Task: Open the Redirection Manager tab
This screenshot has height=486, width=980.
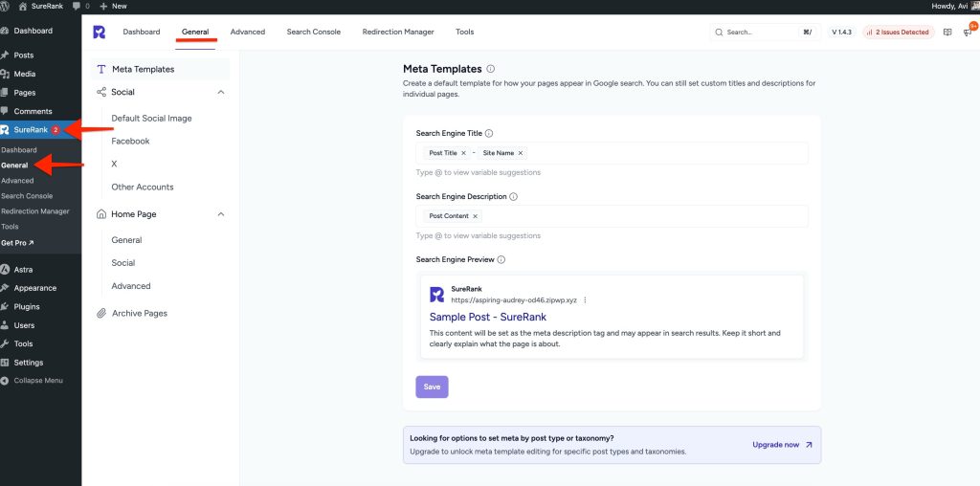Action: click(398, 32)
